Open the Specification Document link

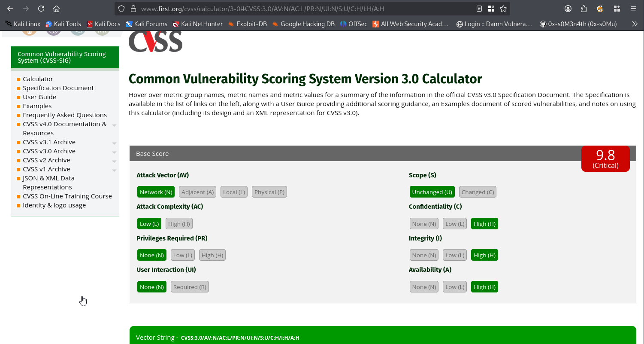click(x=58, y=88)
